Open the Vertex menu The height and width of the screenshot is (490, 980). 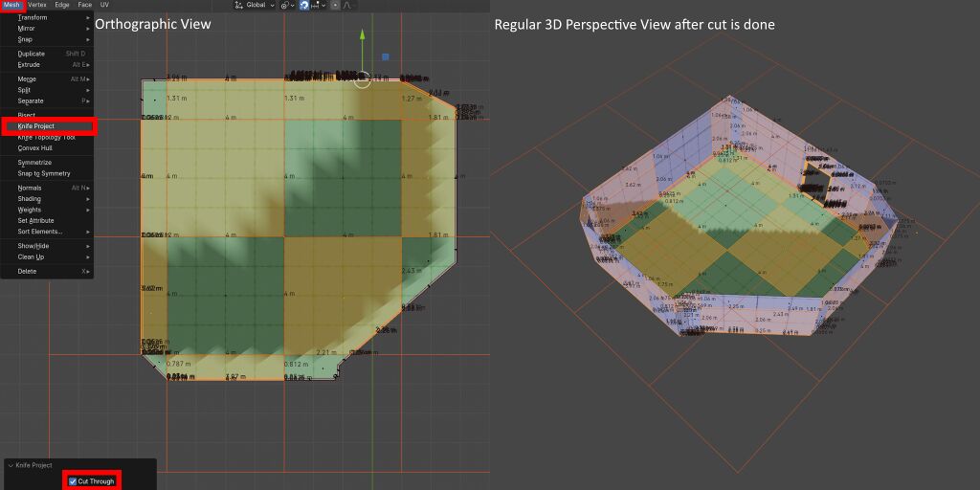37,5
